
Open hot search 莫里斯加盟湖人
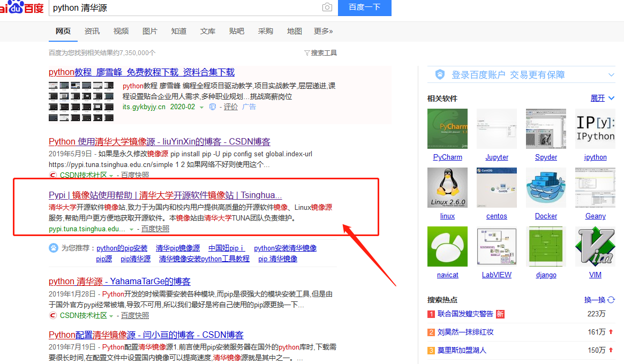click(x=462, y=350)
